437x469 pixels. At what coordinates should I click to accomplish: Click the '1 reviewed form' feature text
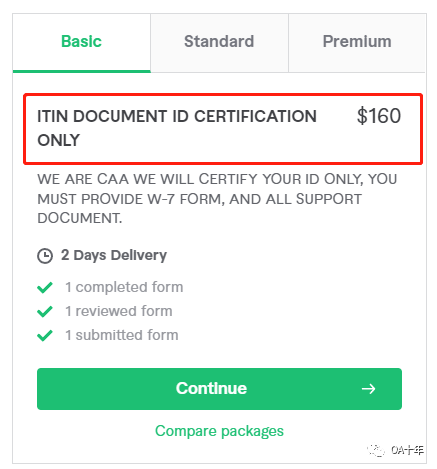pyautogui.click(x=119, y=311)
